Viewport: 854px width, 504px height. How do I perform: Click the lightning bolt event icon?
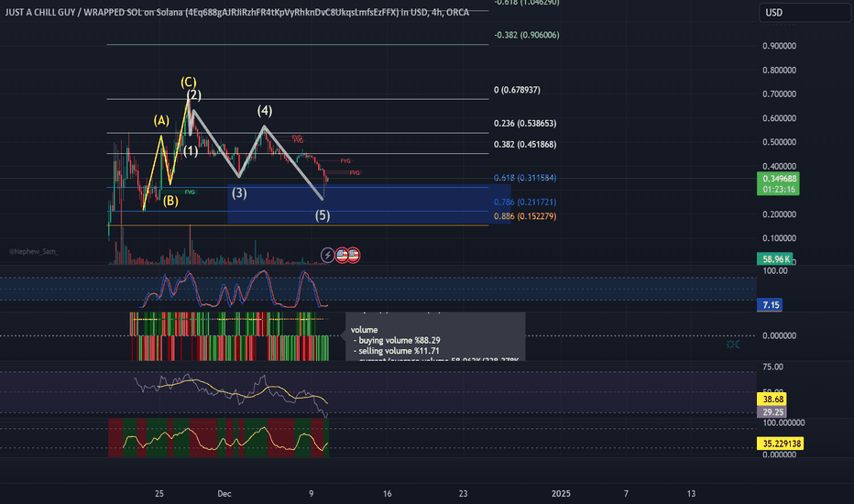327,255
